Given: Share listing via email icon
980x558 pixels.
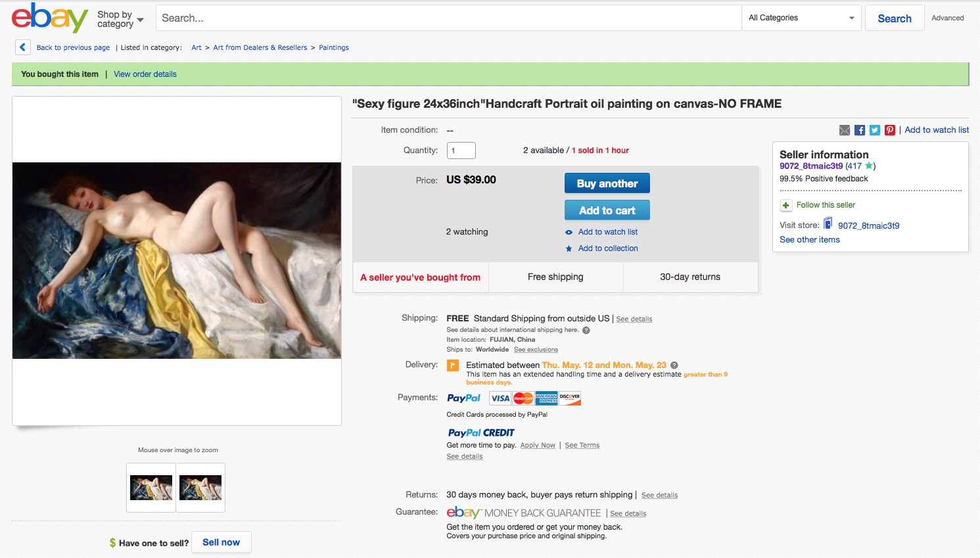Looking at the screenshot, I should [845, 130].
